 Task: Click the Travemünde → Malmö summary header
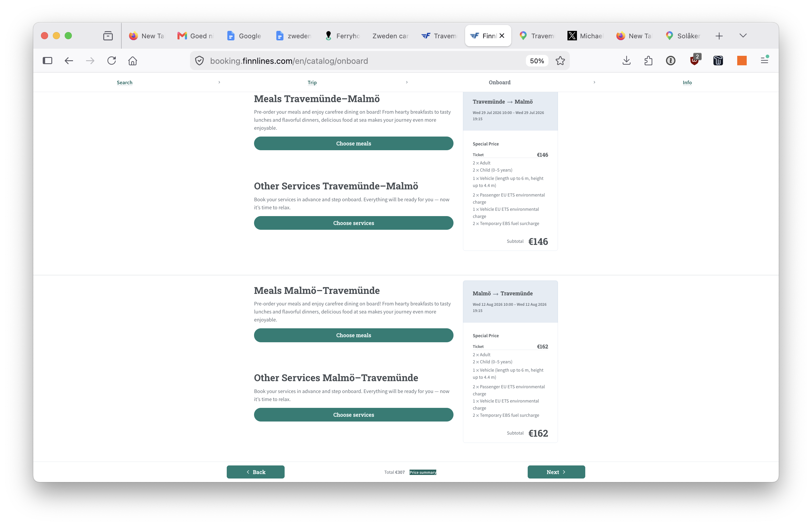(x=502, y=102)
